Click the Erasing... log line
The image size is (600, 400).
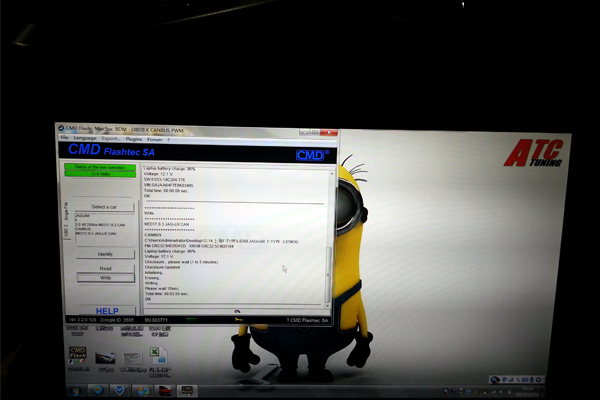[x=152, y=278]
